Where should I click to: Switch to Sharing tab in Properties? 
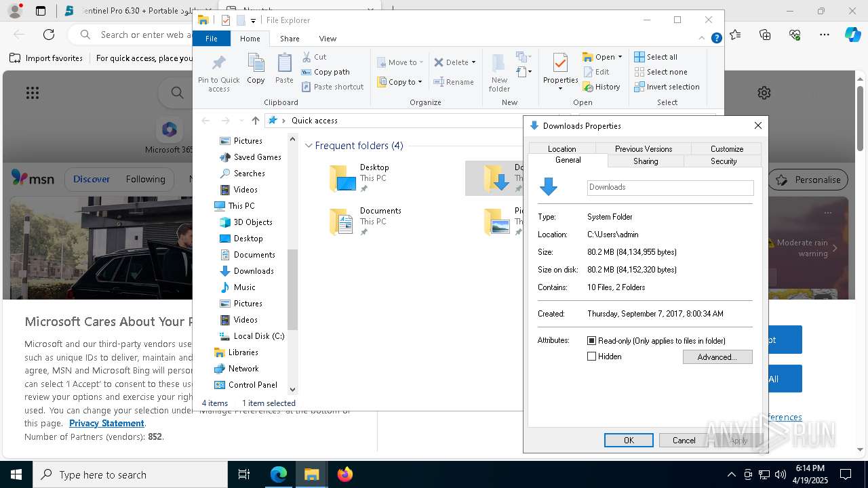[646, 161]
